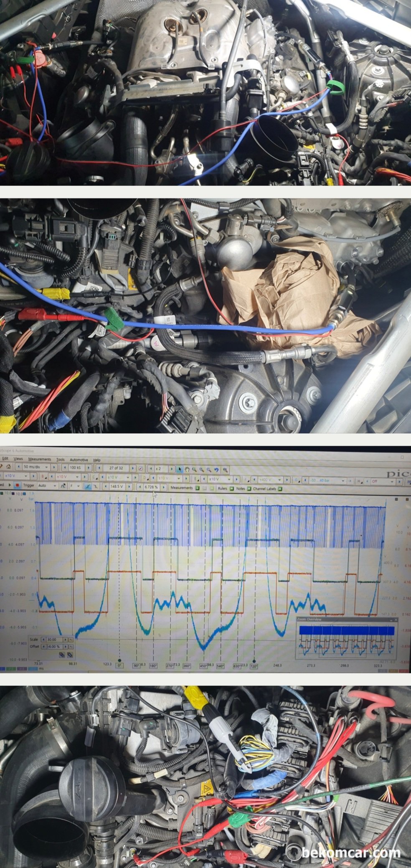Viewport: 411px width, 868px height.
Task: Increase the 148.5 V trigger threshold
Action: pos(129,487)
